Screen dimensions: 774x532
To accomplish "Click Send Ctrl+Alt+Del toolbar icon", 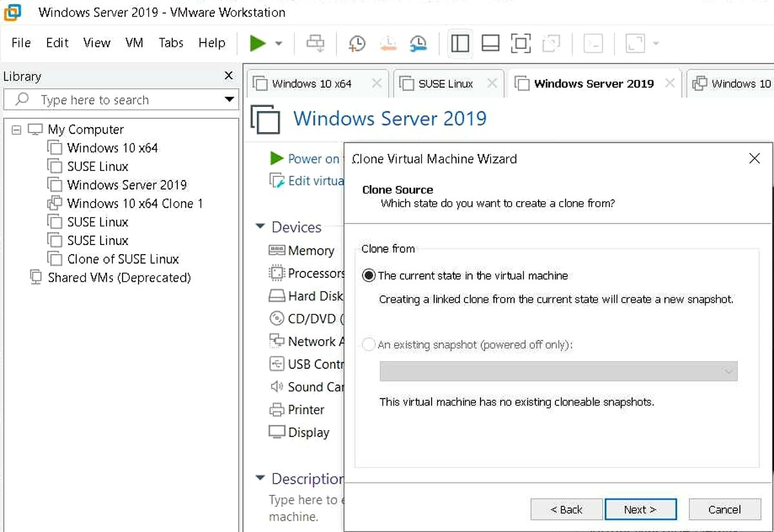I will coord(315,43).
